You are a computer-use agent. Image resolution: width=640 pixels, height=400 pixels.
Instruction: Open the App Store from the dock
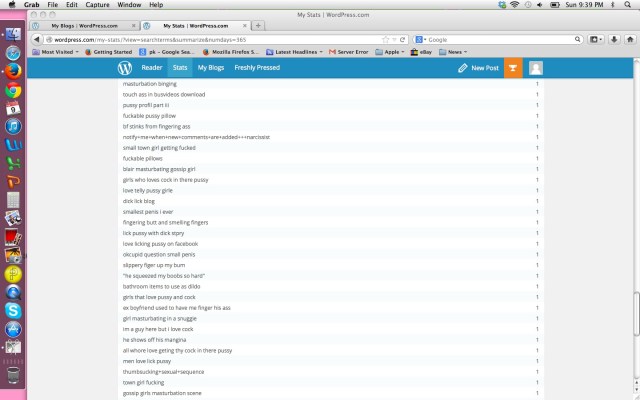click(x=13, y=329)
